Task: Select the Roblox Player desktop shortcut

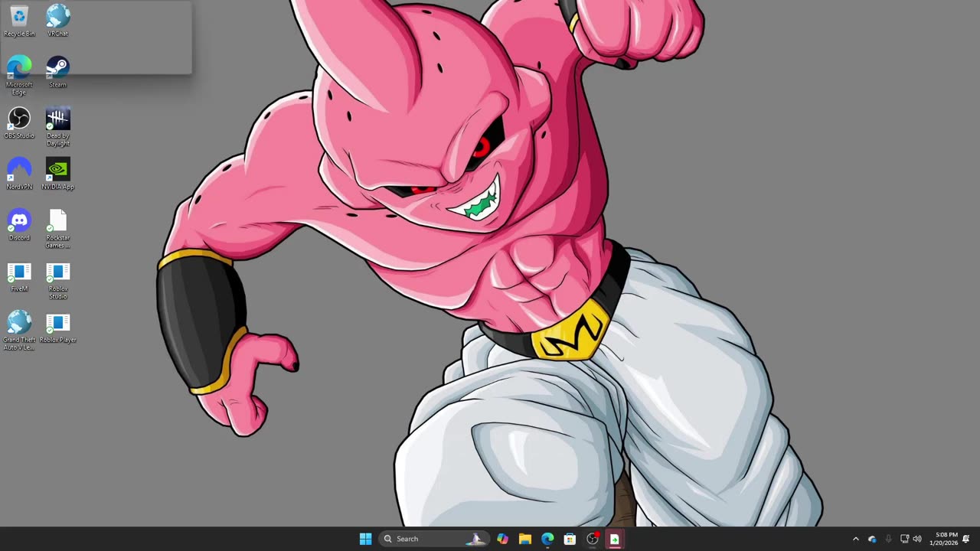Action: (58, 328)
